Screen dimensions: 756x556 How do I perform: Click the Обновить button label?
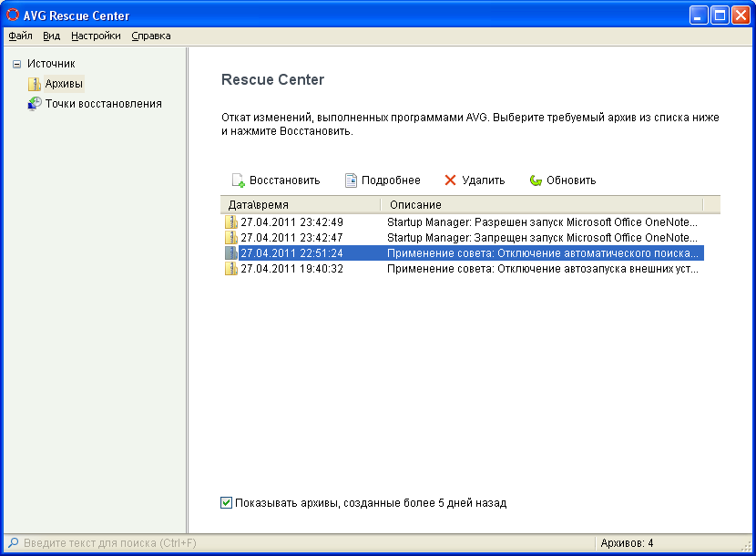(571, 180)
